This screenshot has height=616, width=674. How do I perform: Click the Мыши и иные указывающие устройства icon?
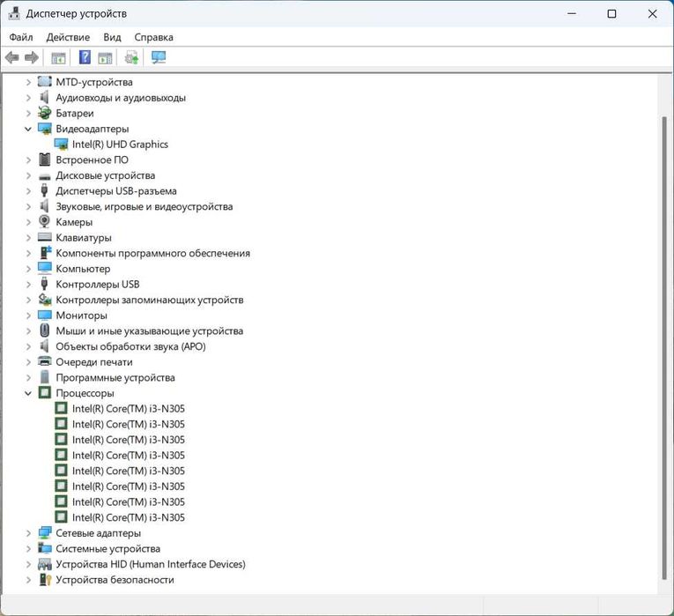(44, 330)
